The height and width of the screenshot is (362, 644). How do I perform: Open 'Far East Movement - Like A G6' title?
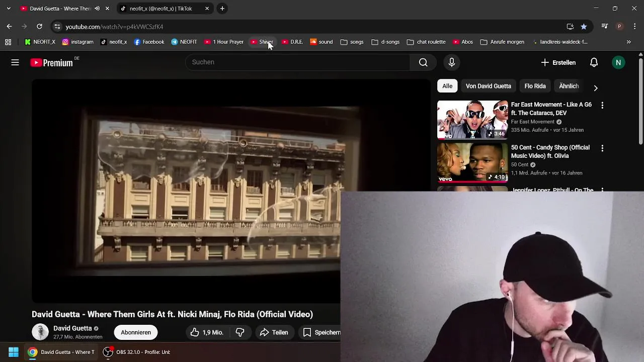click(551, 109)
